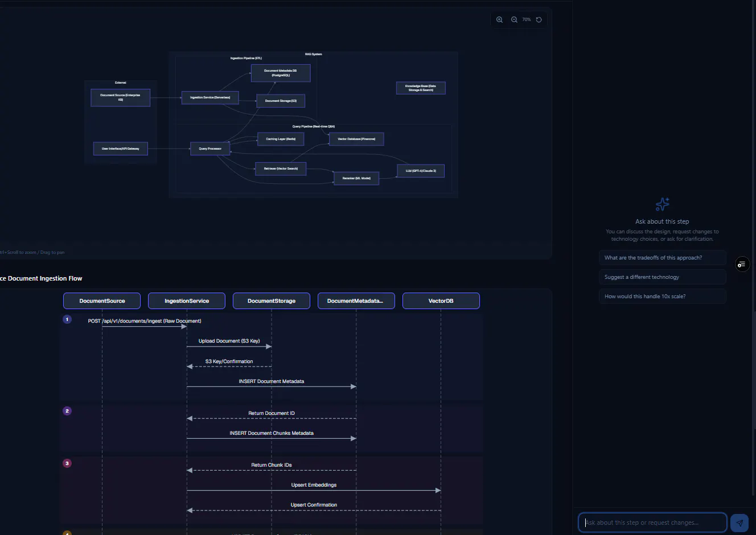Select the Caching Layer (Redis) node
The height and width of the screenshot is (535, 756).
coord(281,139)
